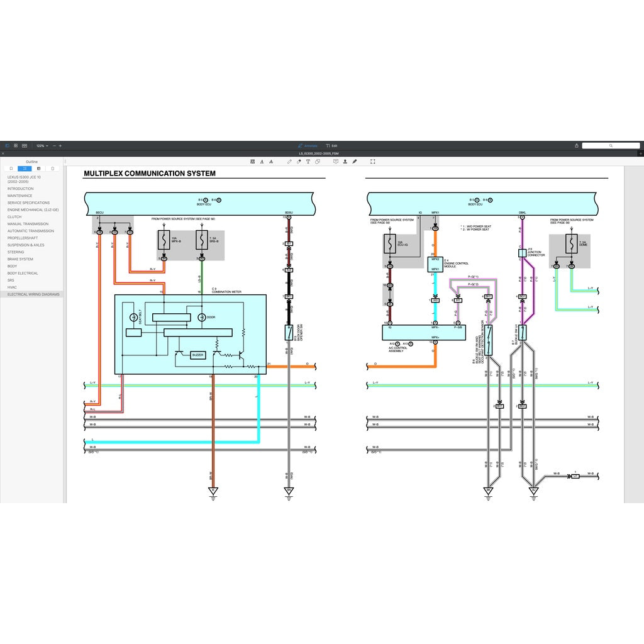Switch to the thumbnail grid view
Screen dimensions: 644x644
tap(16, 145)
